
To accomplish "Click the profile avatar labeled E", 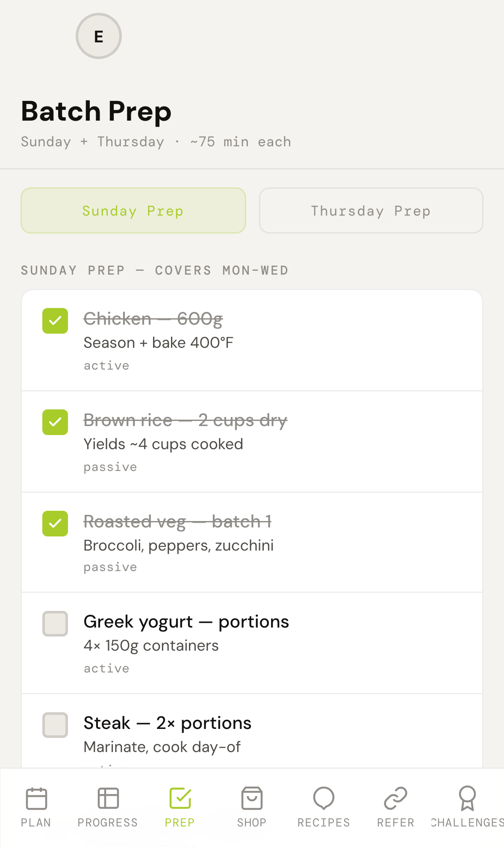I will click(x=99, y=36).
